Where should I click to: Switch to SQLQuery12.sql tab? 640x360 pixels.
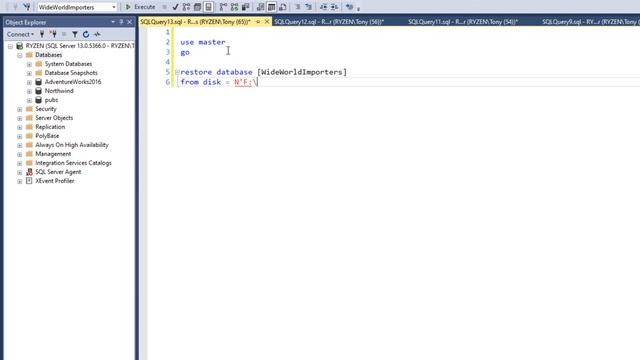329,22
